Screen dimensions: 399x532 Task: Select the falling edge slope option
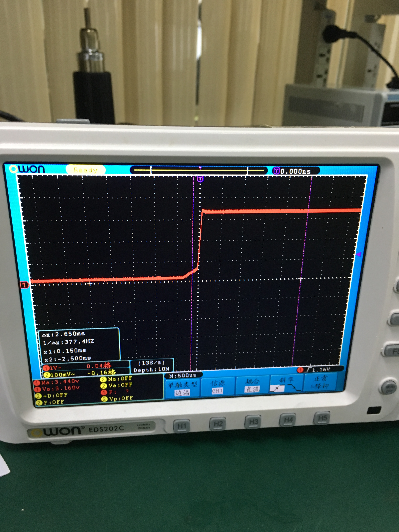tap(294, 388)
